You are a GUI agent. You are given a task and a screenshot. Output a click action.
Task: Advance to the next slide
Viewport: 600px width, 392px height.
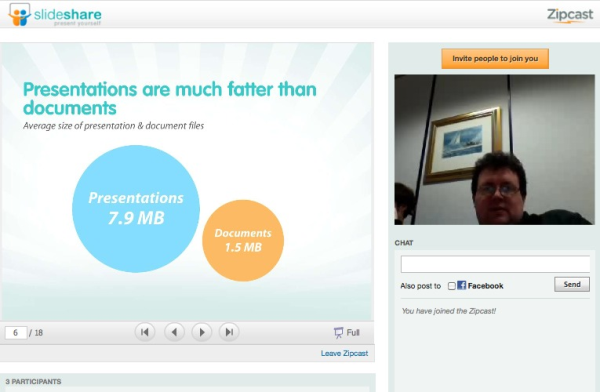pos(202,332)
